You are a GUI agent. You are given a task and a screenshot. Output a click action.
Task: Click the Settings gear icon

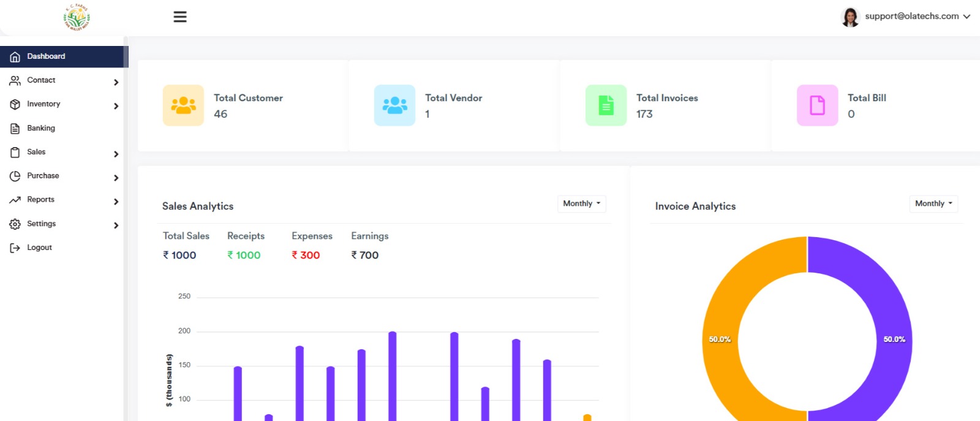[15, 224]
